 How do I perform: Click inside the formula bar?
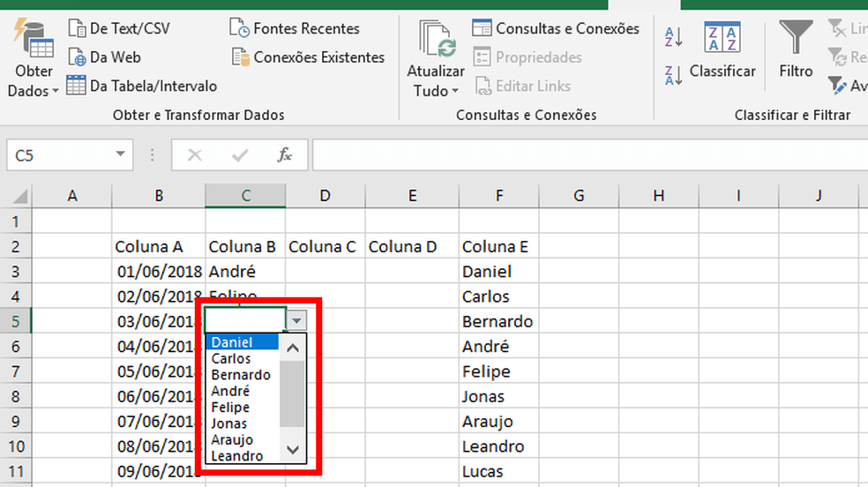click(582, 155)
